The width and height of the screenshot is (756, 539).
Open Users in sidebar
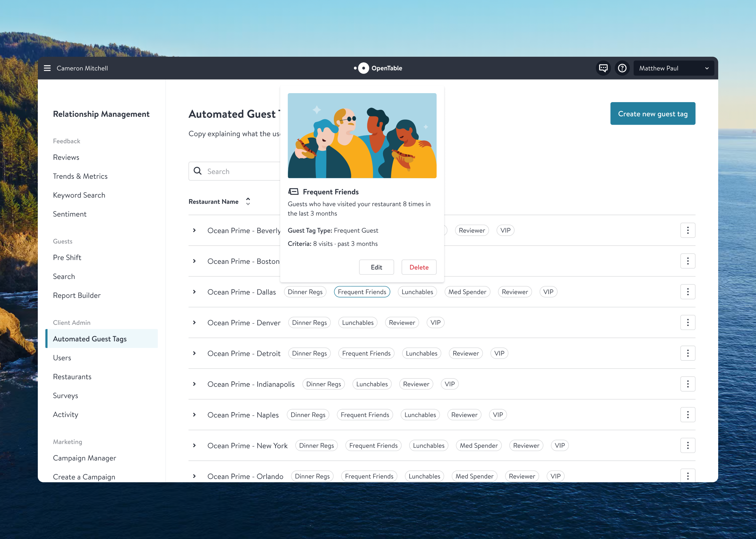point(62,358)
